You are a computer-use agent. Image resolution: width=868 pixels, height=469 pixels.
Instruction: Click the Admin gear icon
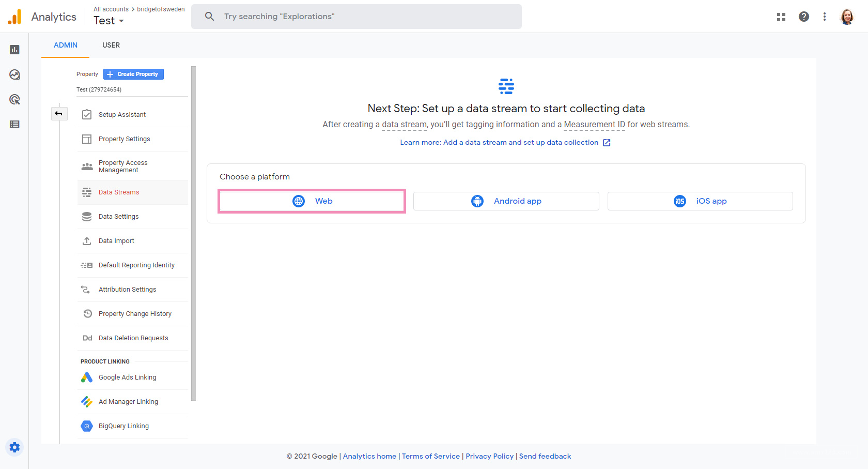pyautogui.click(x=14, y=447)
